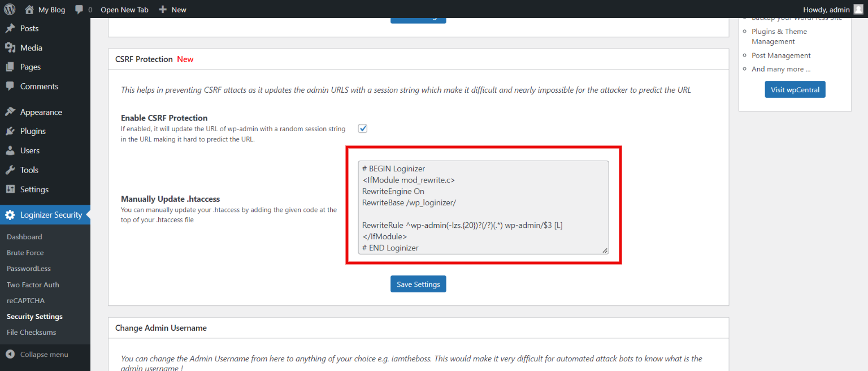
Task: Click the Tools wrench icon
Action: [x=10, y=170]
